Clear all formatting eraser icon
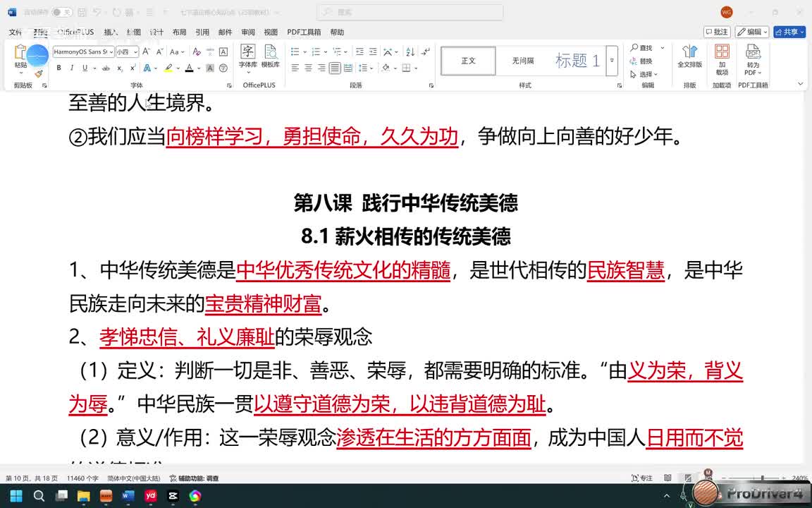 (196, 52)
